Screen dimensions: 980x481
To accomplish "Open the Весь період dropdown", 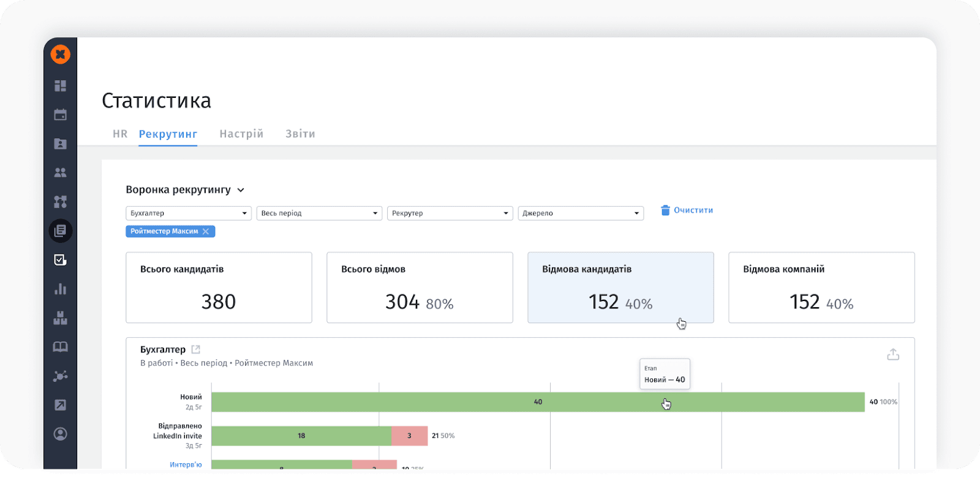I will pyautogui.click(x=319, y=213).
